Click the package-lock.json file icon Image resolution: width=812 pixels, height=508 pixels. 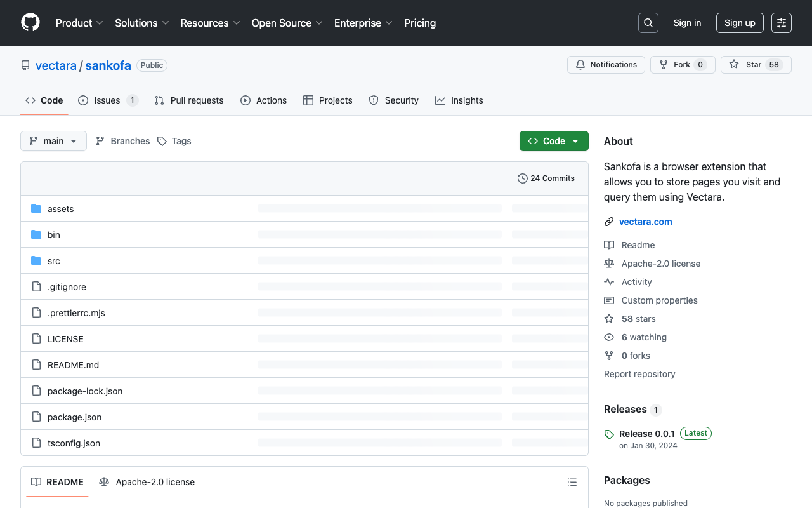(x=36, y=391)
